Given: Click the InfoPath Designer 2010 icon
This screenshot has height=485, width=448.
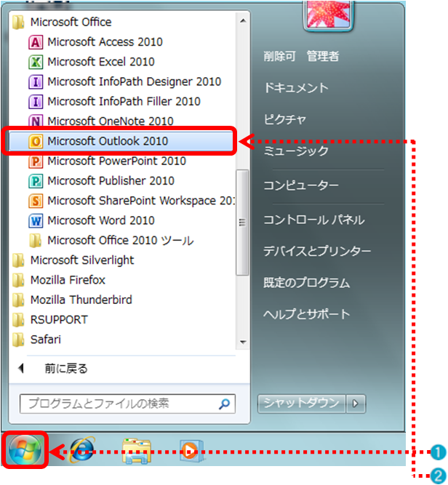Looking at the screenshot, I should click(36, 81).
